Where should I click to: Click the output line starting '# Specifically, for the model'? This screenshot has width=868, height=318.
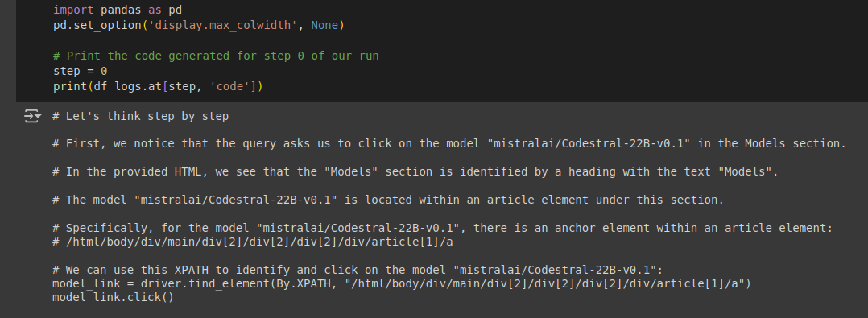tap(443, 228)
